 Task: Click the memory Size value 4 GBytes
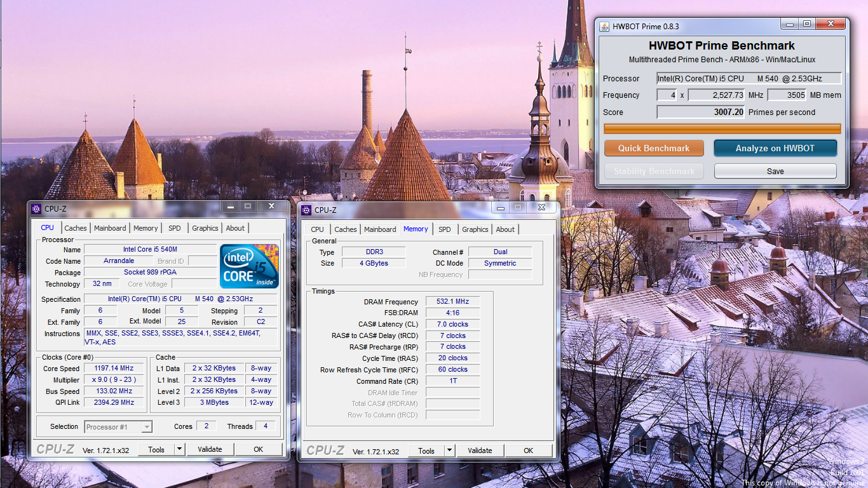click(x=374, y=264)
